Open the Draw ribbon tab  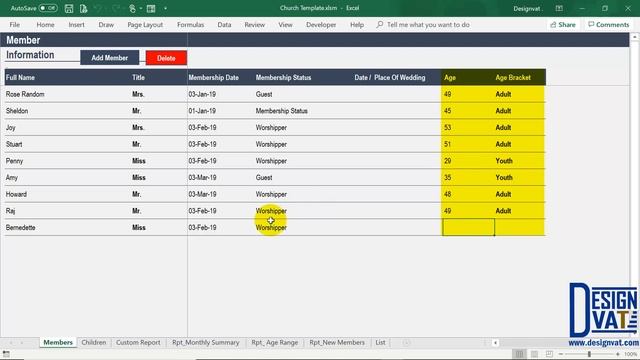click(106, 24)
